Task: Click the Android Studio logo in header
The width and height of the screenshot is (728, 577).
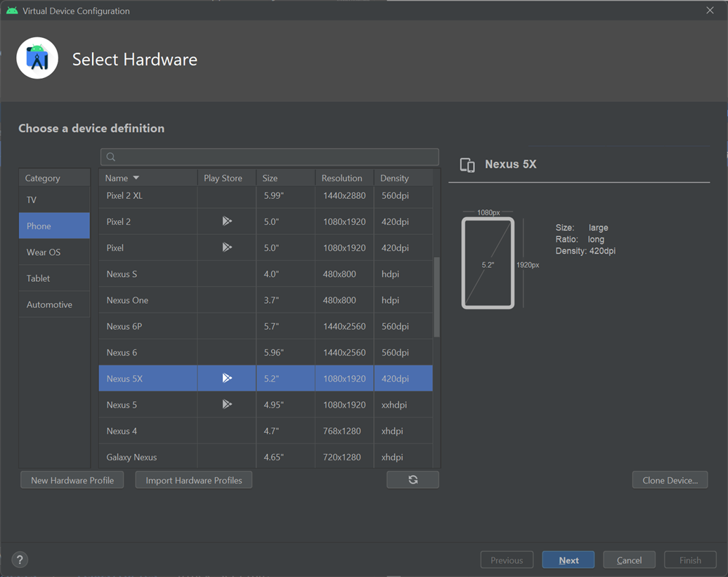Action: pyautogui.click(x=37, y=59)
